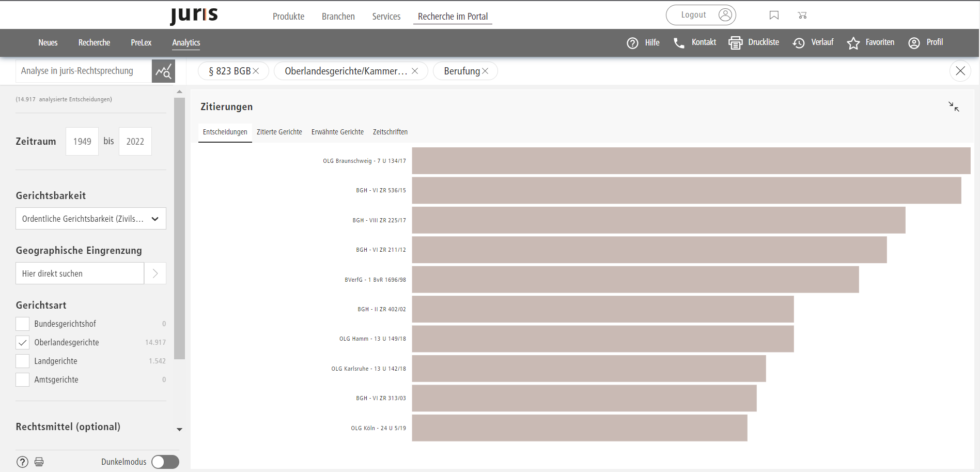Remove the § 823 BGB filter chip
980x472 pixels.
pos(256,71)
